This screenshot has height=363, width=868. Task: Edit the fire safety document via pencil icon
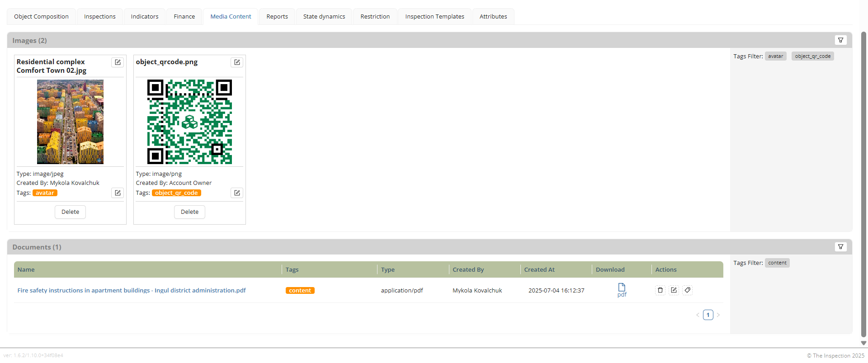(674, 290)
